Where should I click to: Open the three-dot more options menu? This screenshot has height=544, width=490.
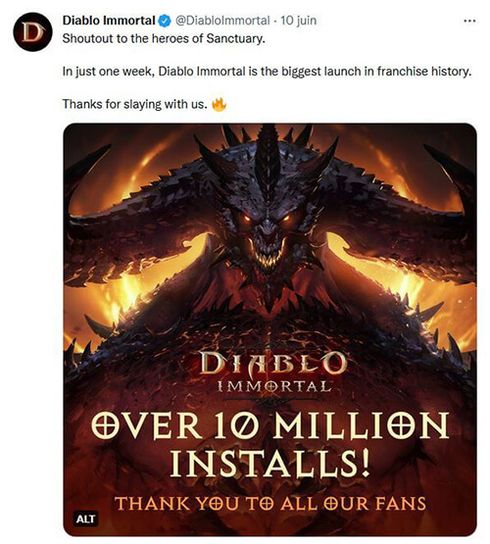469,21
